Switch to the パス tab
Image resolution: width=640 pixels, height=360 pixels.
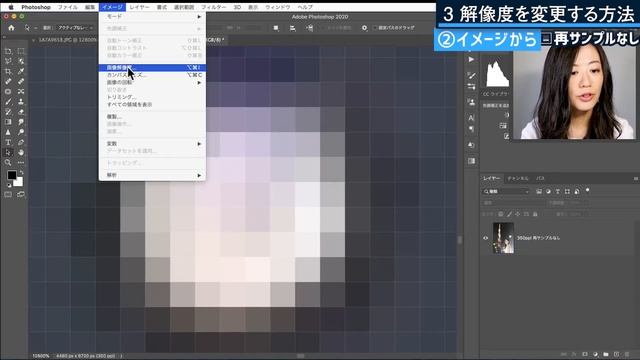540,178
